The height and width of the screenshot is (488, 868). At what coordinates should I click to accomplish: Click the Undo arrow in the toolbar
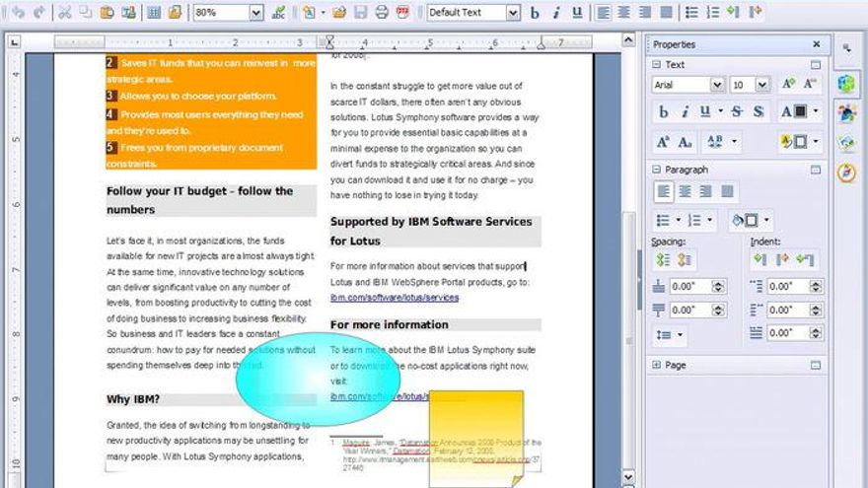click(18, 13)
